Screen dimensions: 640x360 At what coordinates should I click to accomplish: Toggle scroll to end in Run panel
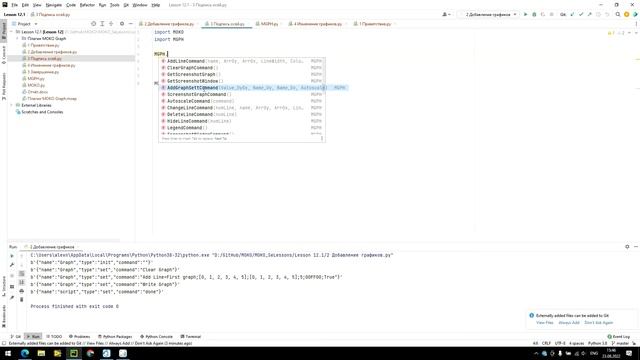[22, 282]
